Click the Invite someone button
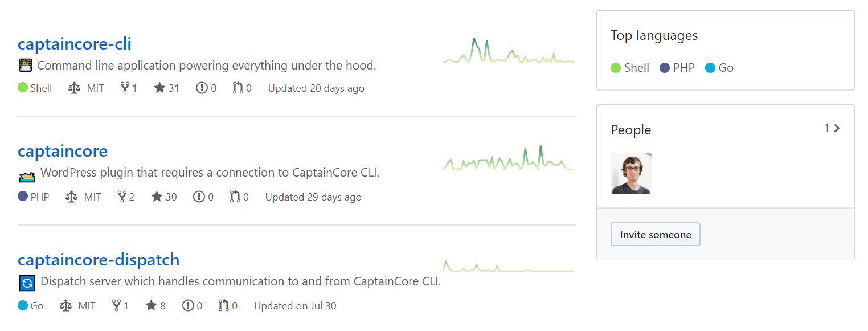The width and height of the screenshot is (868, 331). pyautogui.click(x=656, y=235)
